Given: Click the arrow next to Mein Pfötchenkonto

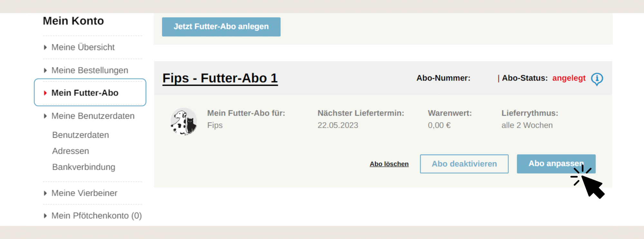Looking at the screenshot, I should pos(45,216).
